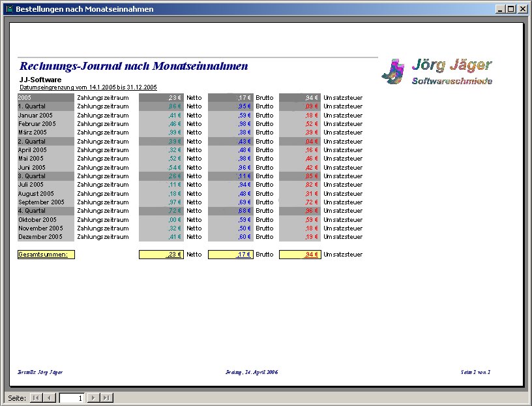Close the Bestellungen nach Monatseinnahmen window
This screenshot has width=532, height=406.
pyautogui.click(x=522, y=9)
